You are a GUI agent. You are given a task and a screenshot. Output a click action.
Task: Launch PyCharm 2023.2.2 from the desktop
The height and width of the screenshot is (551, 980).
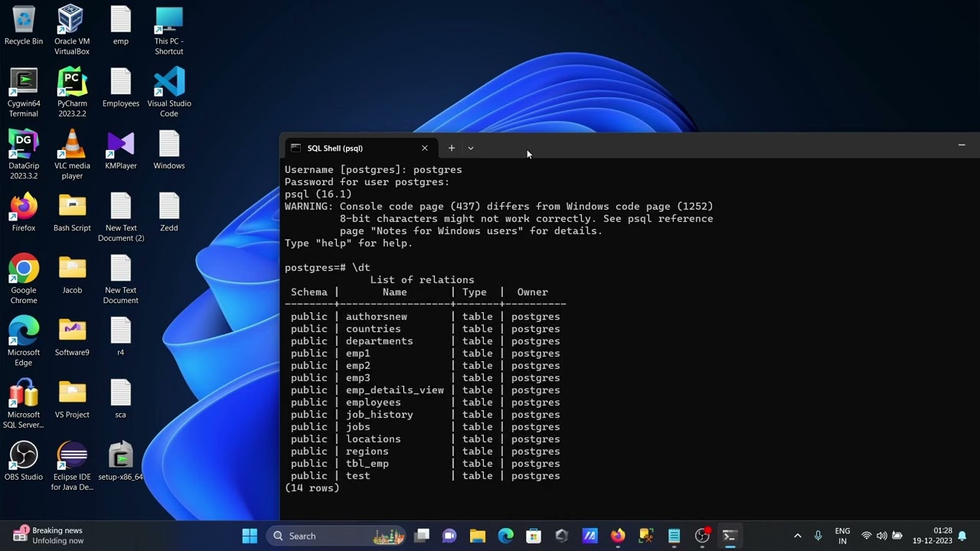tap(72, 93)
